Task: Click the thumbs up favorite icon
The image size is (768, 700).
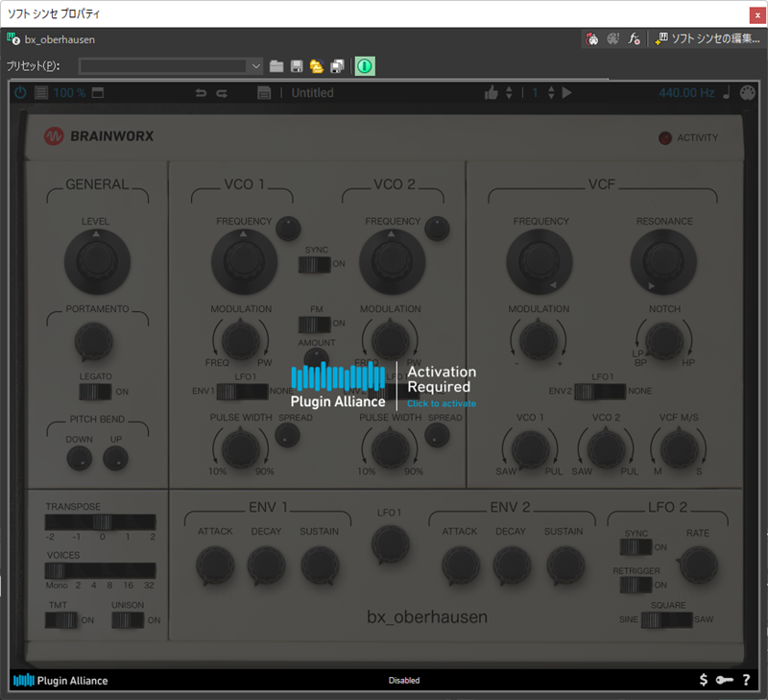Action: [491, 92]
